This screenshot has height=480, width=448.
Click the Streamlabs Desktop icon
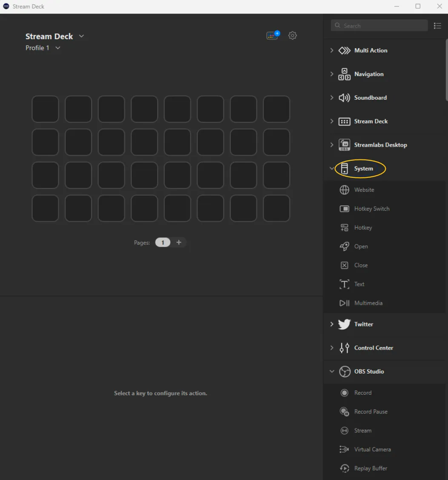tap(345, 145)
